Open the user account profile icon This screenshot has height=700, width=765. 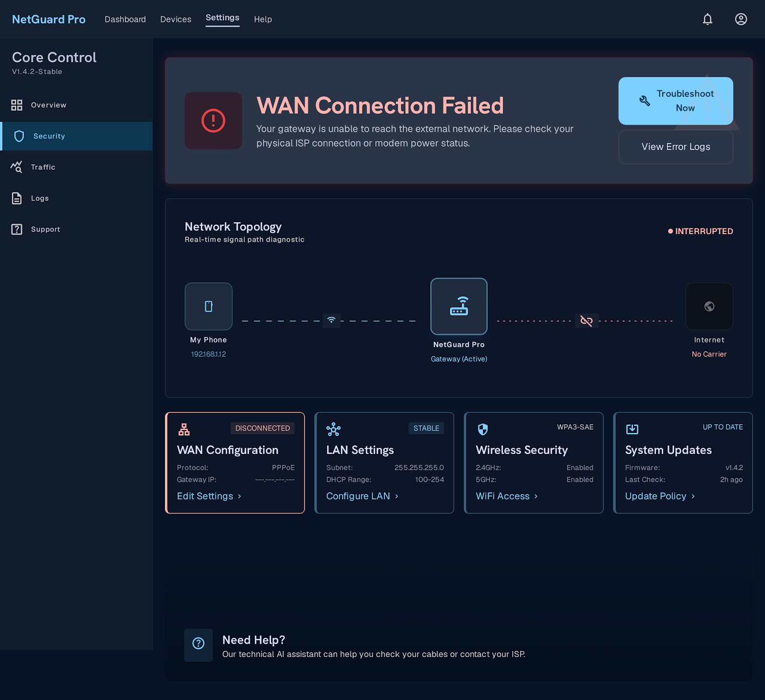741,19
